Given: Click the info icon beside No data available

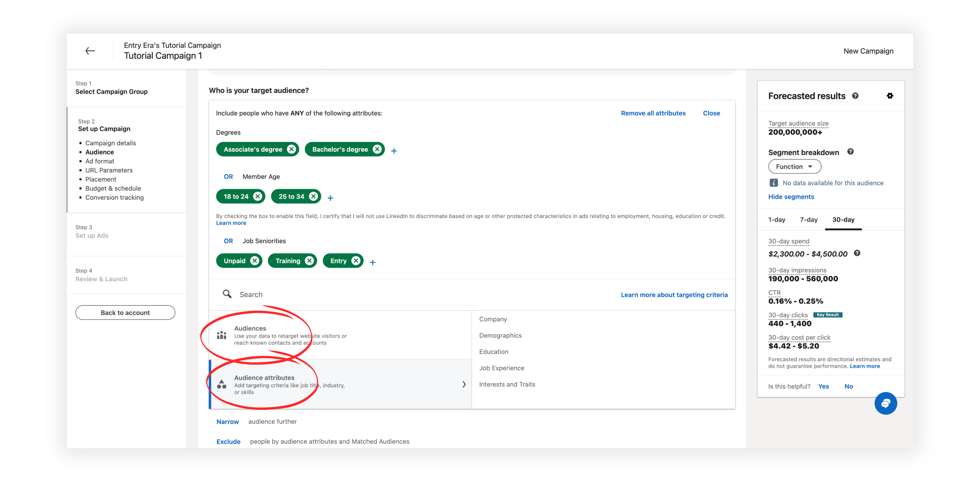Looking at the screenshot, I should (x=774, y=183).
